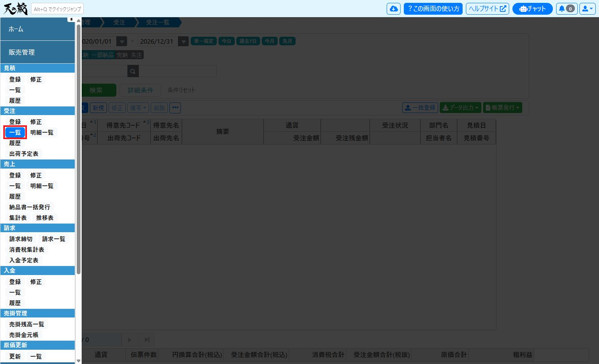Viewport: 599px width, 364px height.
Task: Click the ellipsis more-actions button
Action: 175,108
